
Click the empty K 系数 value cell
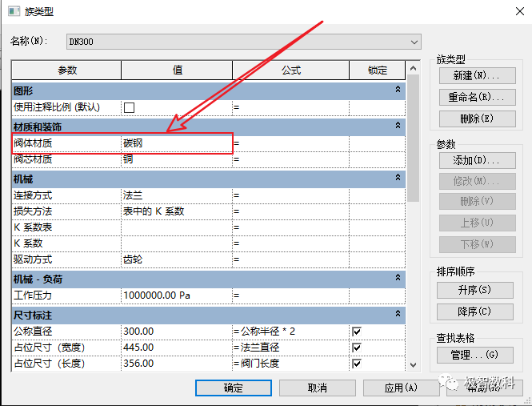click(177, 243)
